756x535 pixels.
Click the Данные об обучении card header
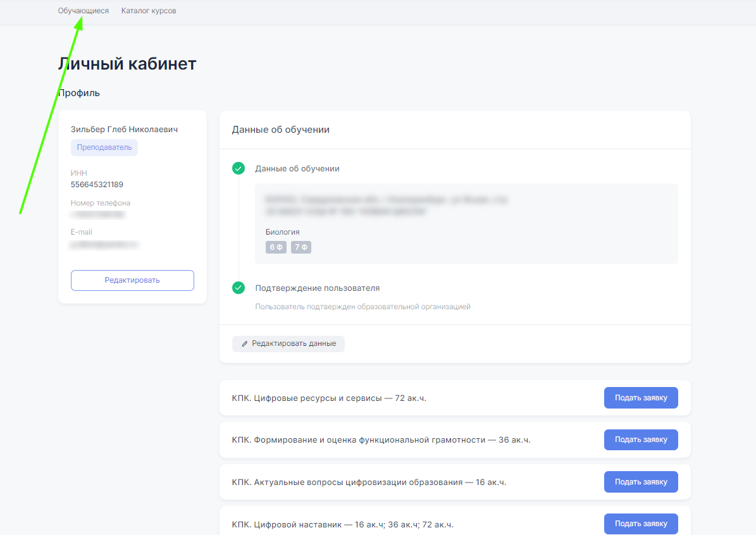pyautogui.click(x=281, y=130)
